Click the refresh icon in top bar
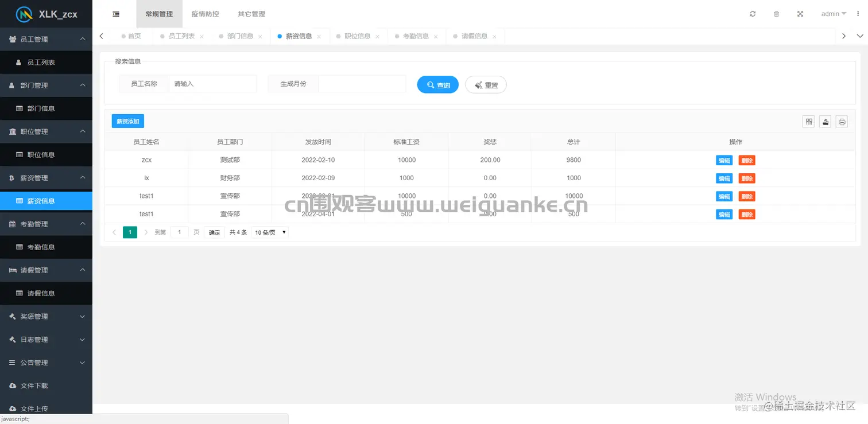 click(x=753, y=14)
